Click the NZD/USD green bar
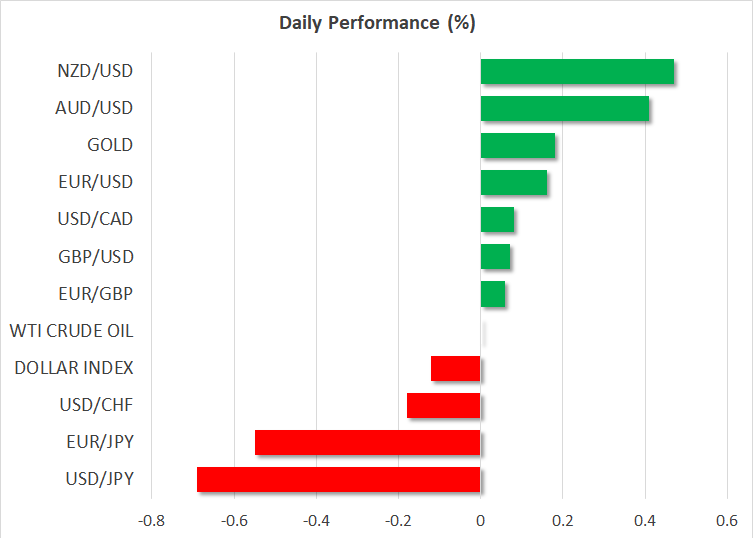Image resolution: width=754 pixels, height=538 pixels. tap(577, 72)
